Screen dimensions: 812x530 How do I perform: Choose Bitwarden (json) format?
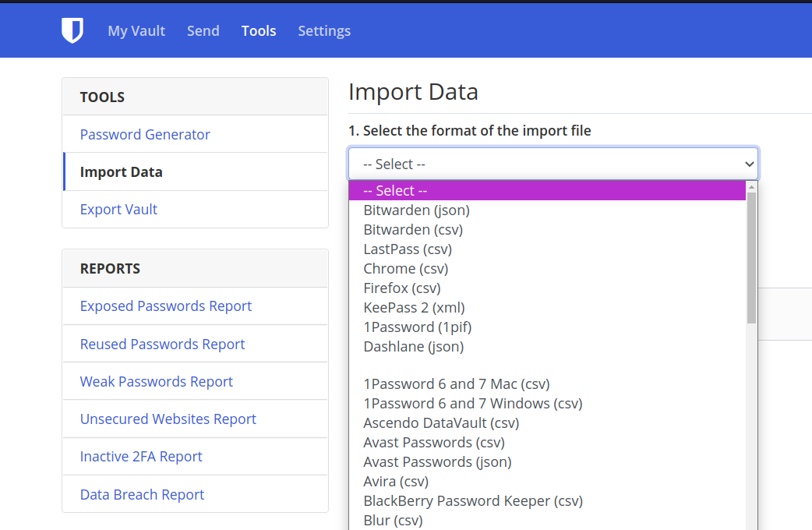point(547,210)
